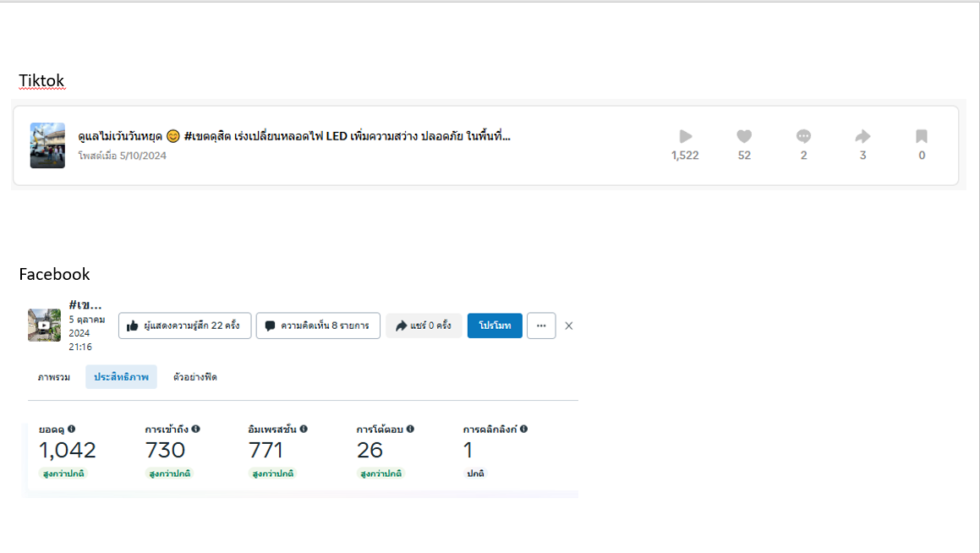Open the TikTok post title about LED
This screenshot has width=980, height=553.
[x=293, y=136]
